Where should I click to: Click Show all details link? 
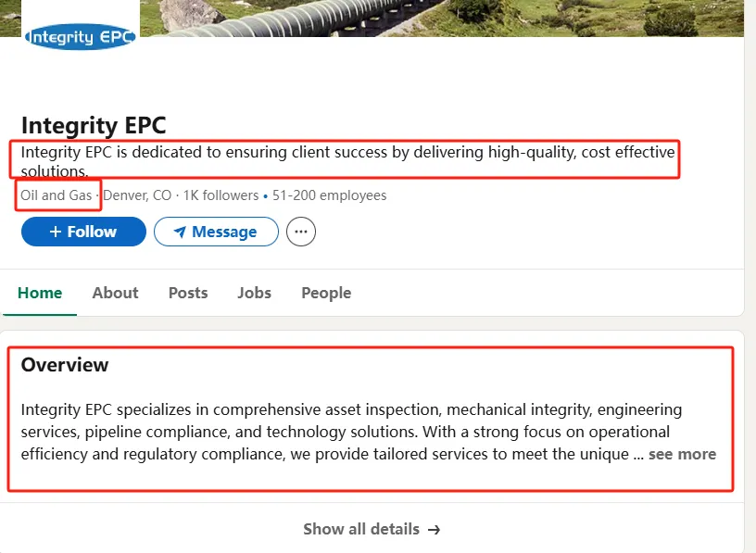[x=372, y=529]
